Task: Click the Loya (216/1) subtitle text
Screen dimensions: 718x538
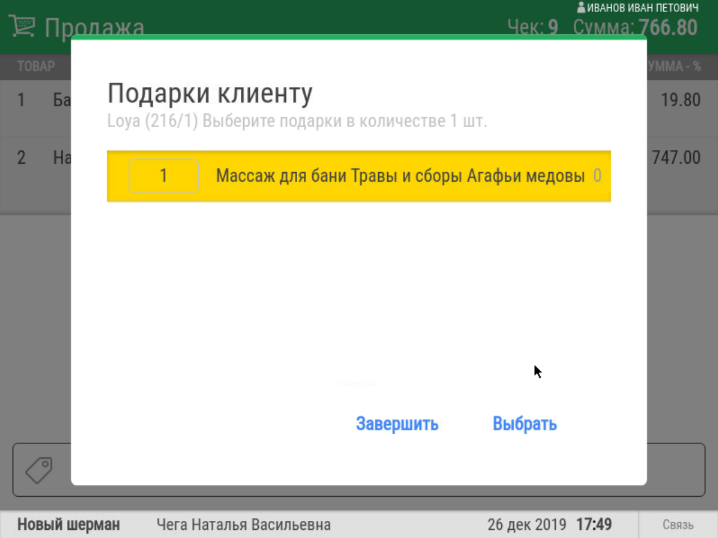Action: tap(297, 121)
